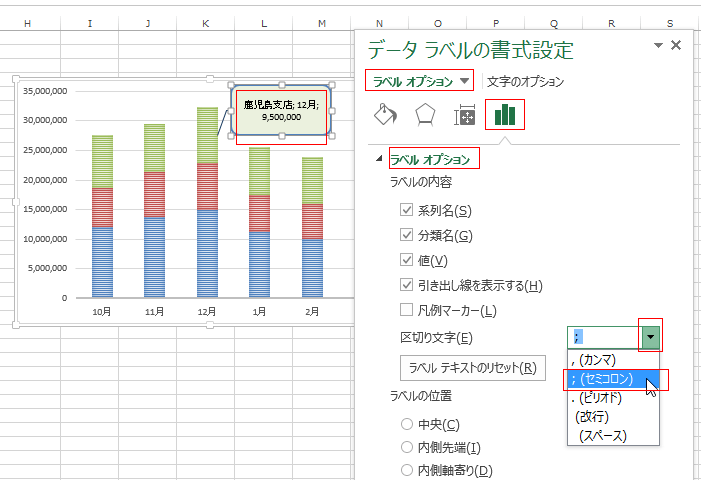Click the 10月 category axis label
The height and width of the screenshot is (480, 701).
pos(102,312)
